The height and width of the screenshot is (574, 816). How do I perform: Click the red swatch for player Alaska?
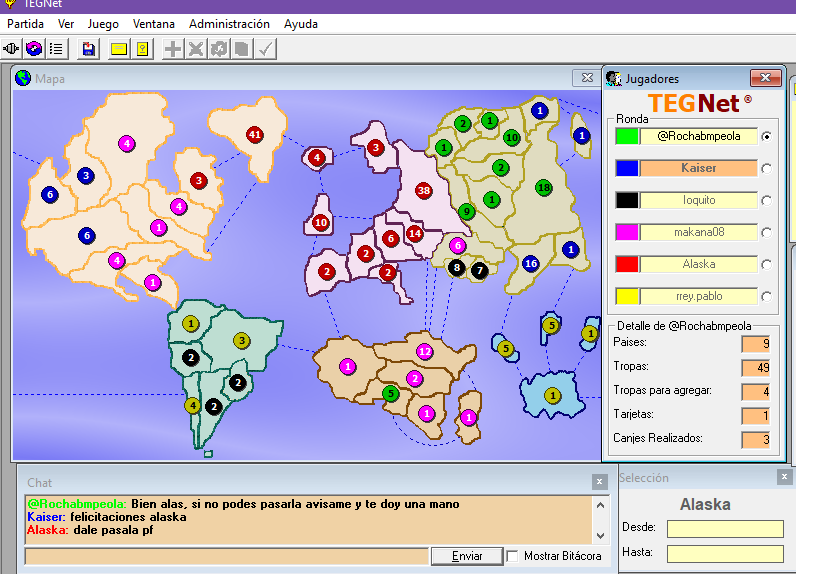click(x=627, y=265)
